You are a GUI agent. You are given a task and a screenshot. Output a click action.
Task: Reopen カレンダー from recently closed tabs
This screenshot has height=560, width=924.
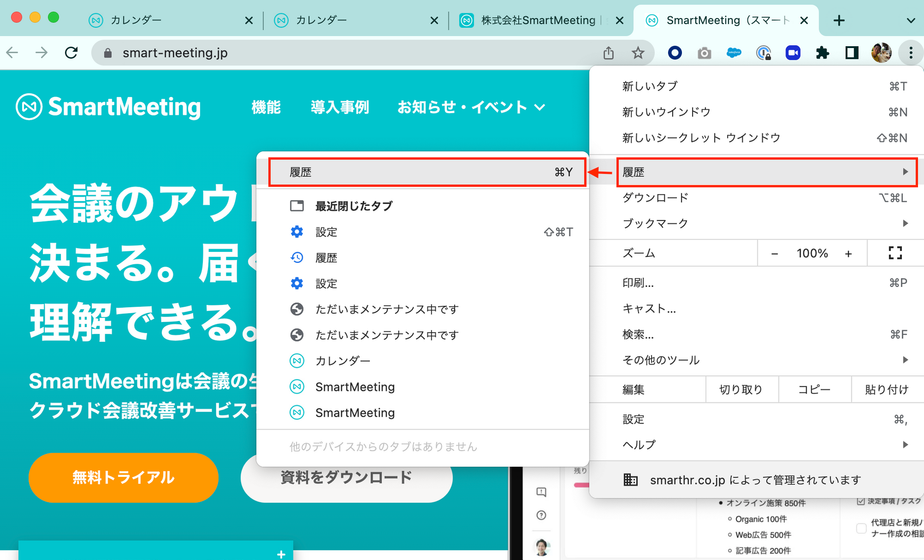423,360
